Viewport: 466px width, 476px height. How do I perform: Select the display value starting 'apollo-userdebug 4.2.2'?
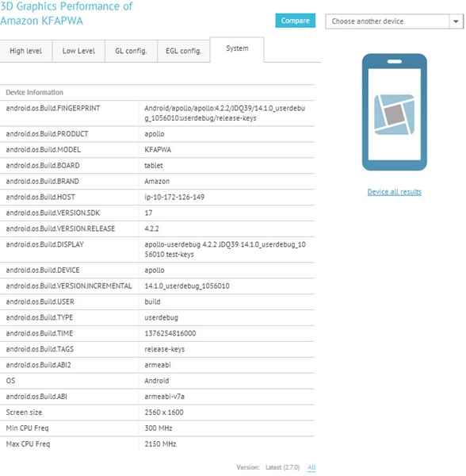[225, 249]
